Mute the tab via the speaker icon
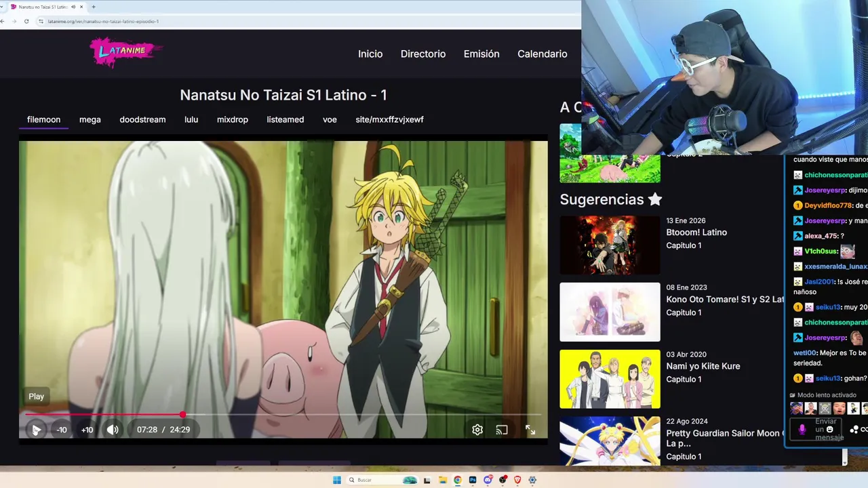The height and width of the screenshot is (488, 868). (73, 7)
